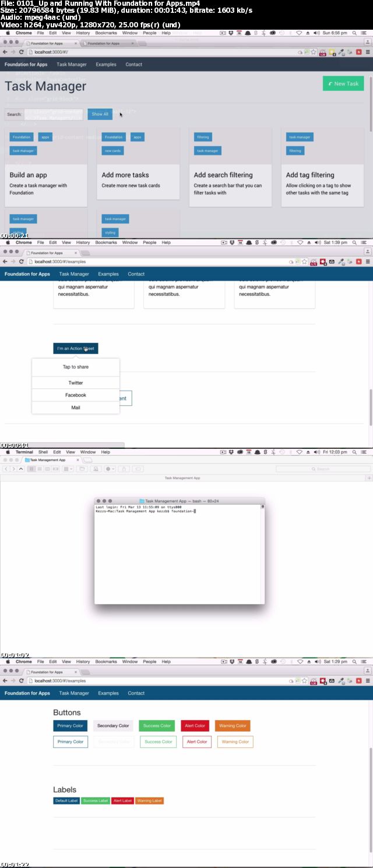
Task: Click the outlined Warning Color button
Action: pos(235,742)
